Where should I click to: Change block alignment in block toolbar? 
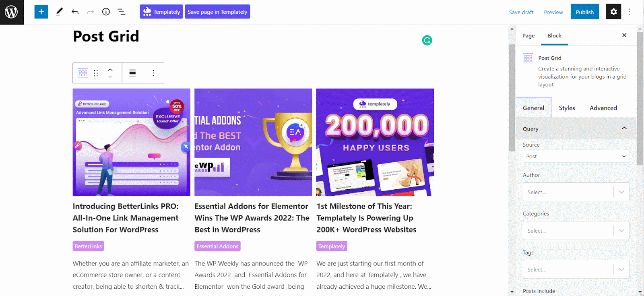click(132, 73)
